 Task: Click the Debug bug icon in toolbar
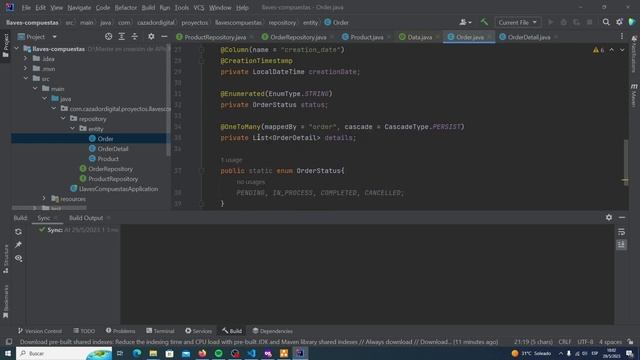coord(564,22)
